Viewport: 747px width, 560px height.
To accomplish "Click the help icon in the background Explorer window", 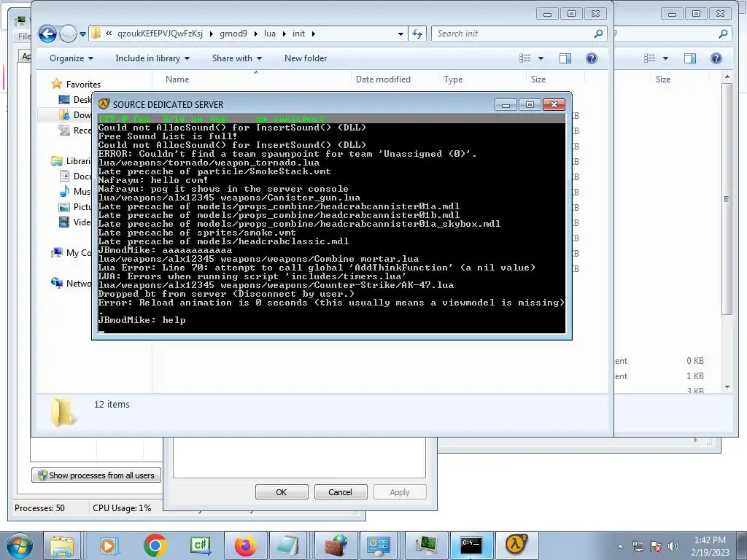I will [x=716, y=58].
